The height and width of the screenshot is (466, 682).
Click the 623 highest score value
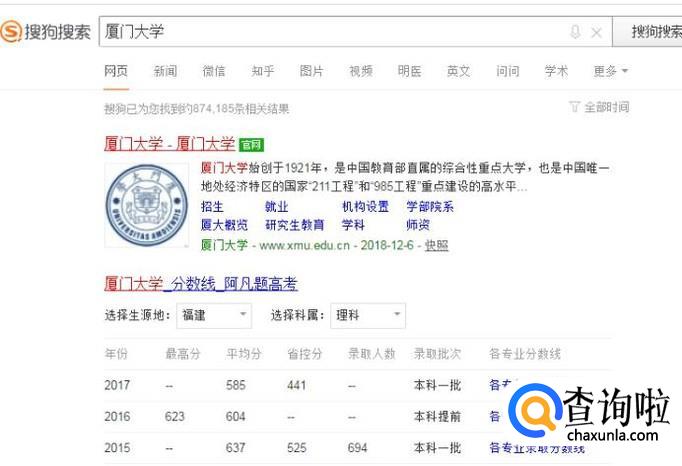coord(175,416)
